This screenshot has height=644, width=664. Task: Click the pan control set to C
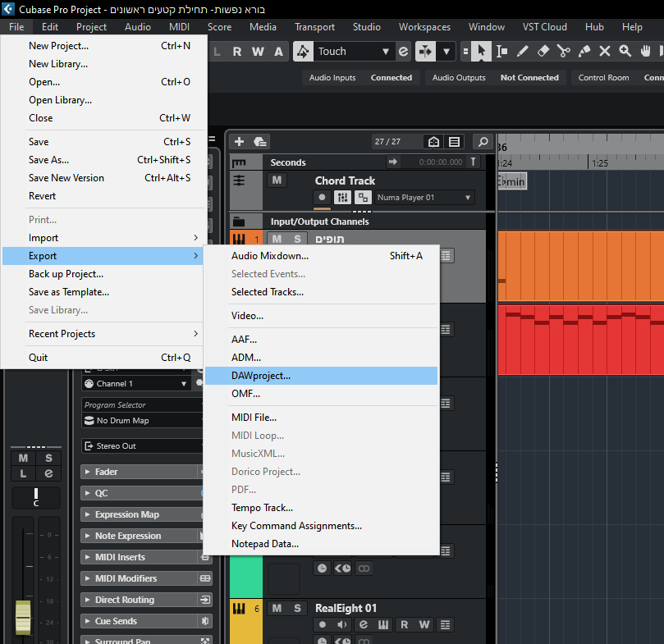tap(36, 498)
